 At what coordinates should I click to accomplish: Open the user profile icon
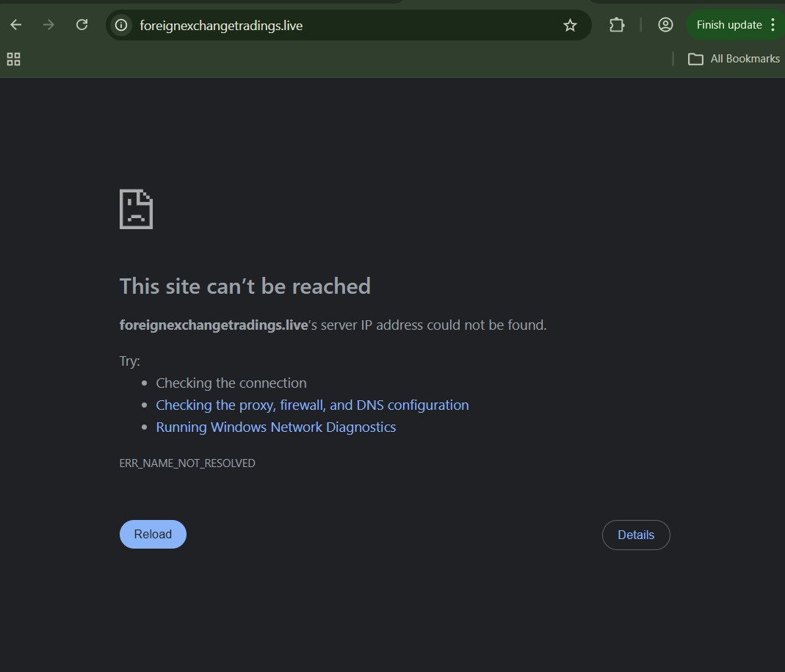(665, 25)
